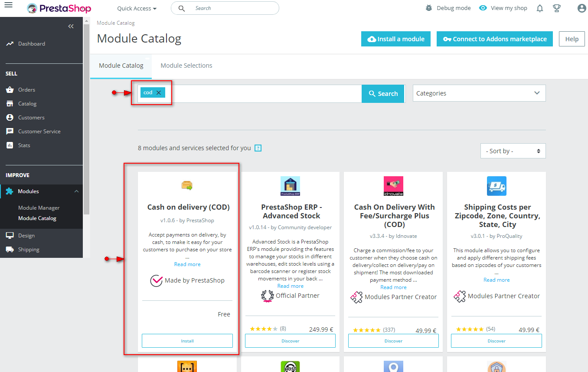Open the notifications bell
This screenshot has height=372, width=588.
click(540, 8)
